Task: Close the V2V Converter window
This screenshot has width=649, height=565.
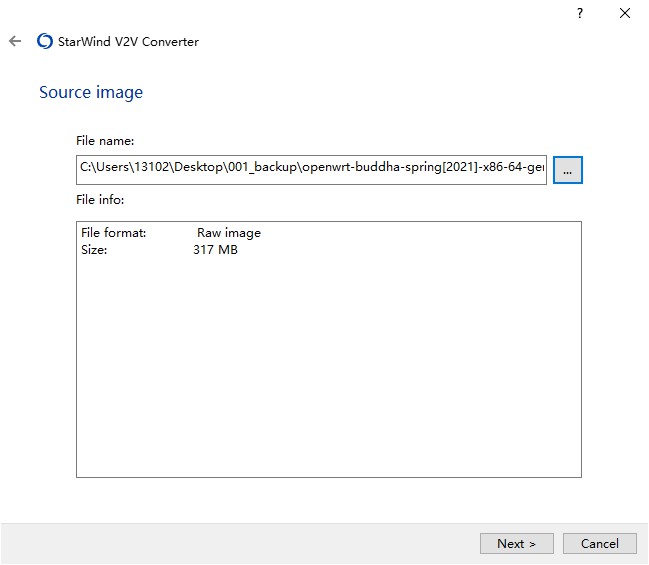Action: (625, 13)
